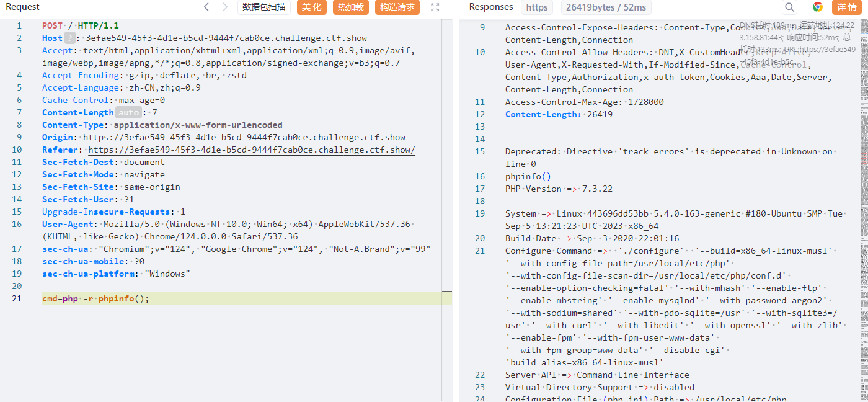Click the Configure Command response line
This screenshot has width=868, height=402.
pyautogui.click(x=675, y=306)
